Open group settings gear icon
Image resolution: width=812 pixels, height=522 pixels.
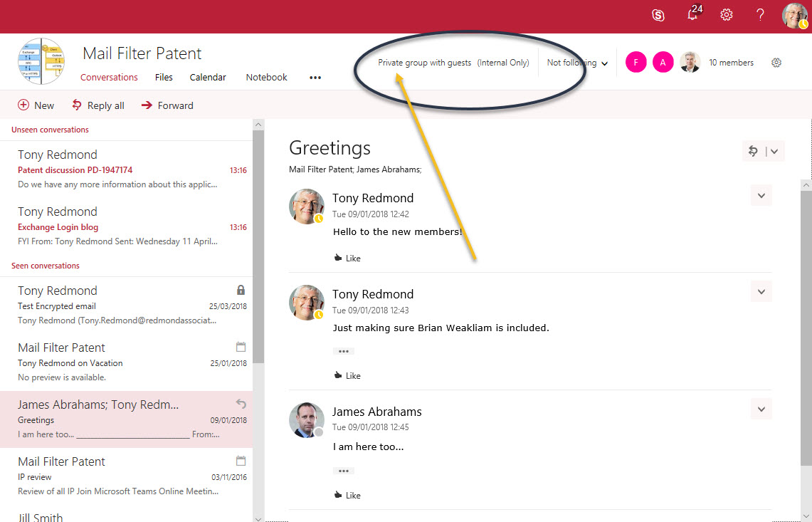point(776,63)
